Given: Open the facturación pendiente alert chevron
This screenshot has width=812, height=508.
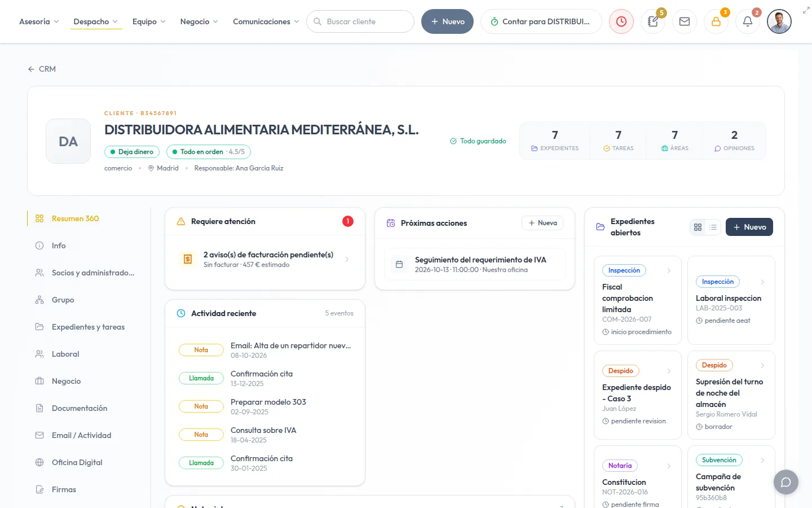Looking at the screenshot, I should click(x=347, y=260).
